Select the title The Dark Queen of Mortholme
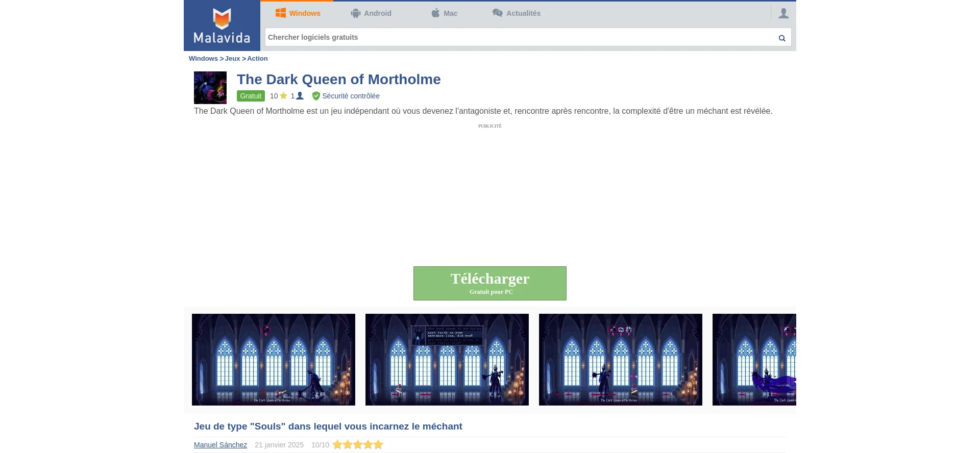The width and height of the screenshot is (980, 453). [338, 79]
